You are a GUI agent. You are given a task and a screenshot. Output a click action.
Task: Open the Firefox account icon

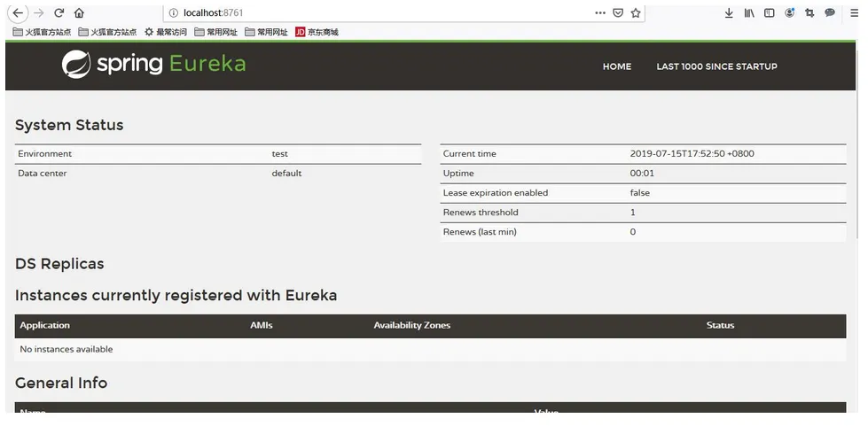coord(789,12)
